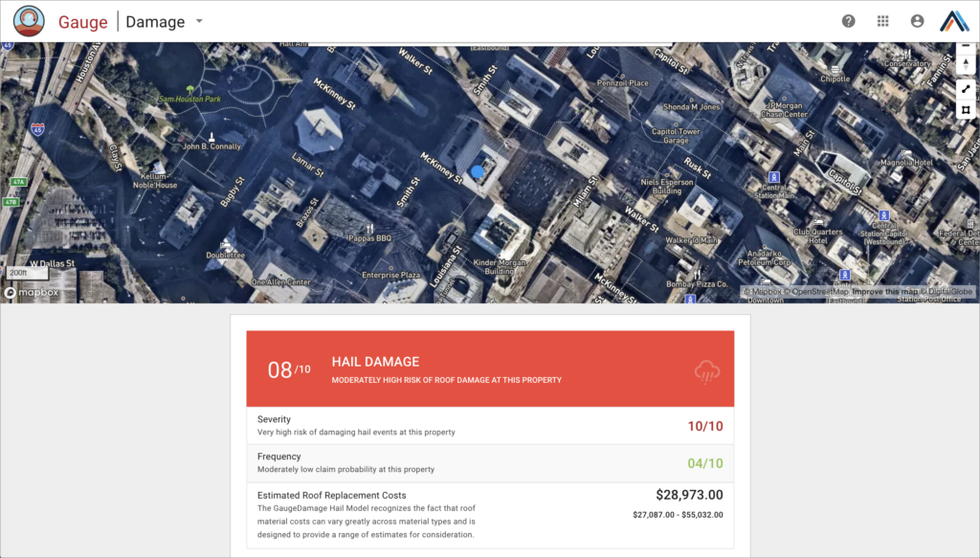Viewport: 980px width, 558px height.
Task: Click the One Allen Center label
Action: [280, 281]
